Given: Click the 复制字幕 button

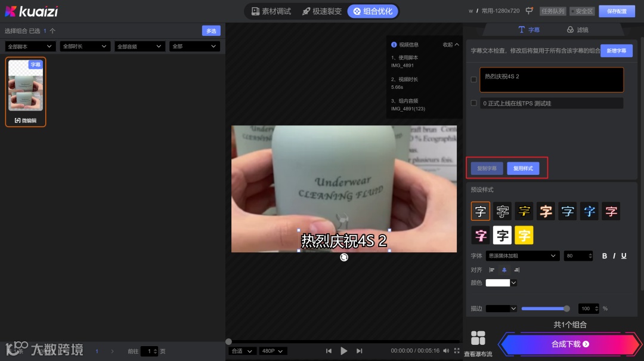Looking at the screenshot, I should (487, 168).
